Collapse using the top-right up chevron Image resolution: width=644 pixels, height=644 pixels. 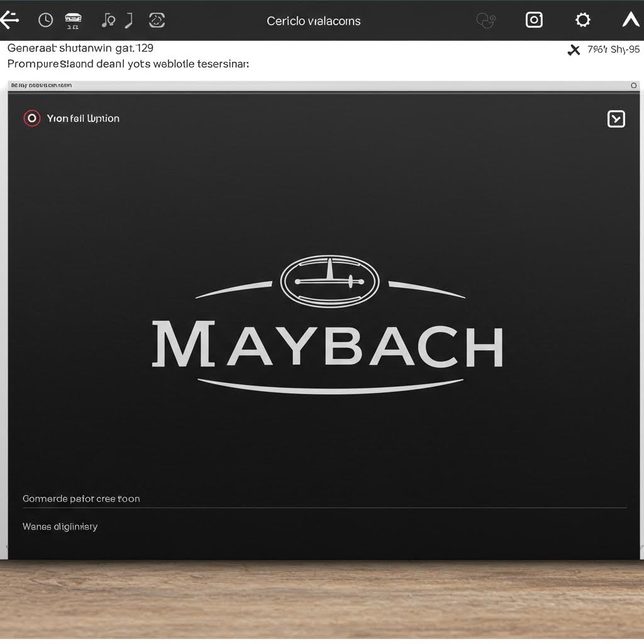[x=630, y=20]
